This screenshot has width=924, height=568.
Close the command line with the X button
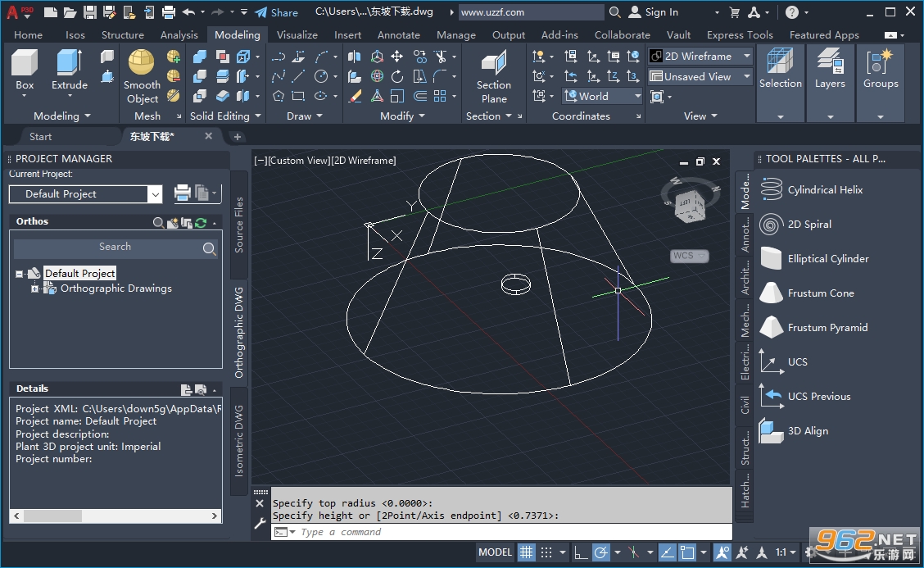pyautogui.click(x=260, y=503)
